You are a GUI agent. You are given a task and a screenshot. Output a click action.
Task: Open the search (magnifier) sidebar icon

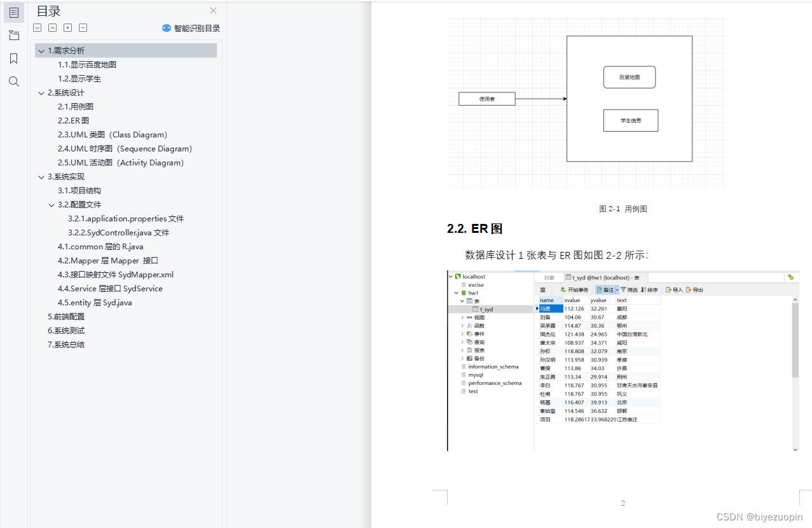(x=14, y=81)
